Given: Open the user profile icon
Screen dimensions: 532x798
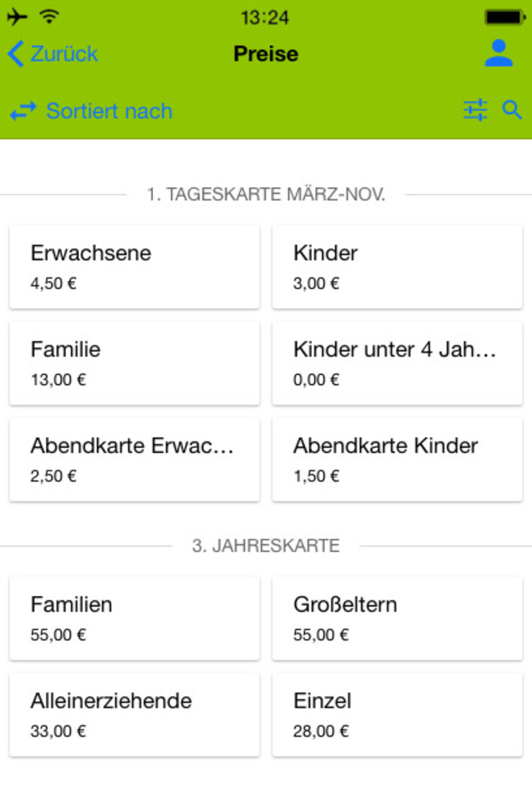Looking at the screenshot, I should tap(499, 53).
